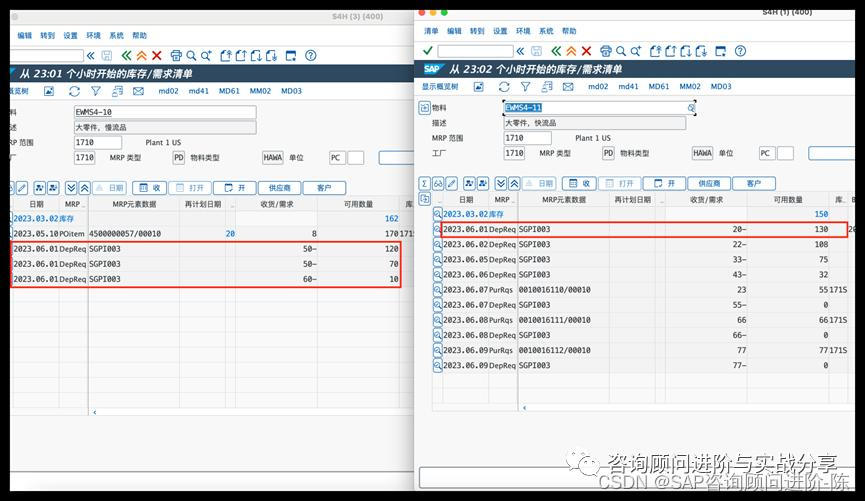
Task: Open 环境 menu in the 23:02 window
Action: tap(523, 31)
